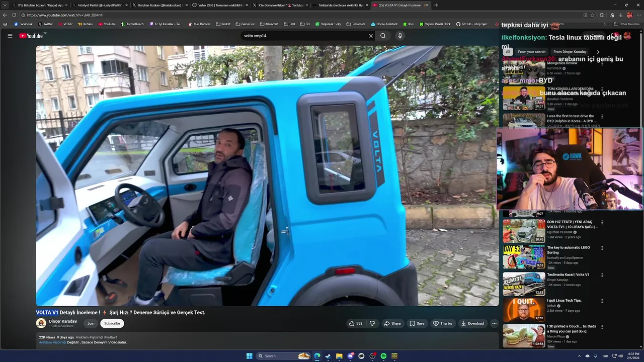Open SON HIZ TESTİ video thumbnail

524,231
